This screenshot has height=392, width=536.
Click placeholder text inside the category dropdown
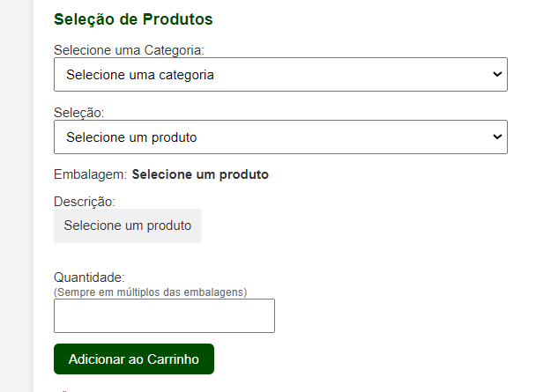[x=140, y=75]
